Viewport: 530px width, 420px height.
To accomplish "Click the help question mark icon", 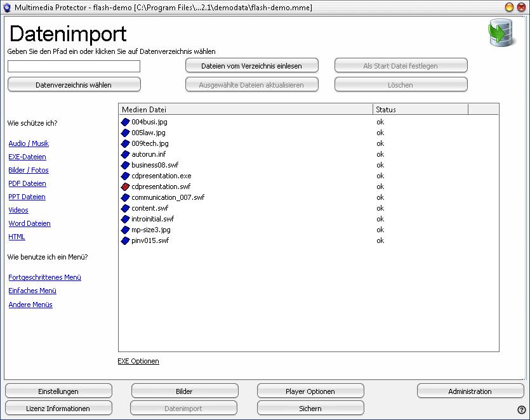I will (521, 410).
